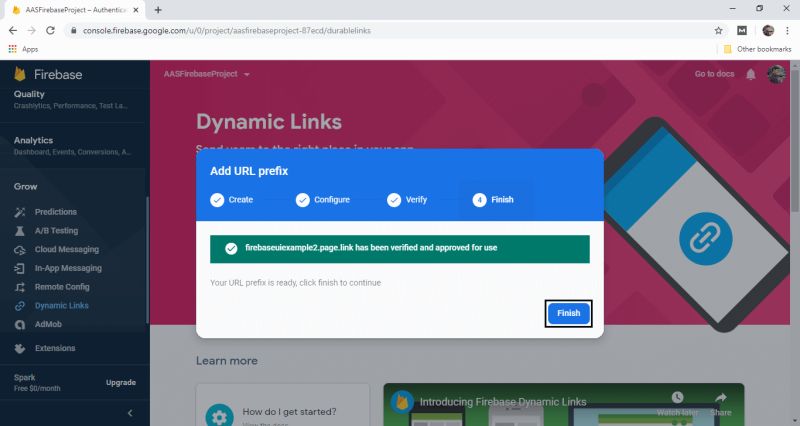Viewport: 800px width, 426px height.
Task: Go forward in the browser
Action: pyautogui.click(x=32, y=31)
